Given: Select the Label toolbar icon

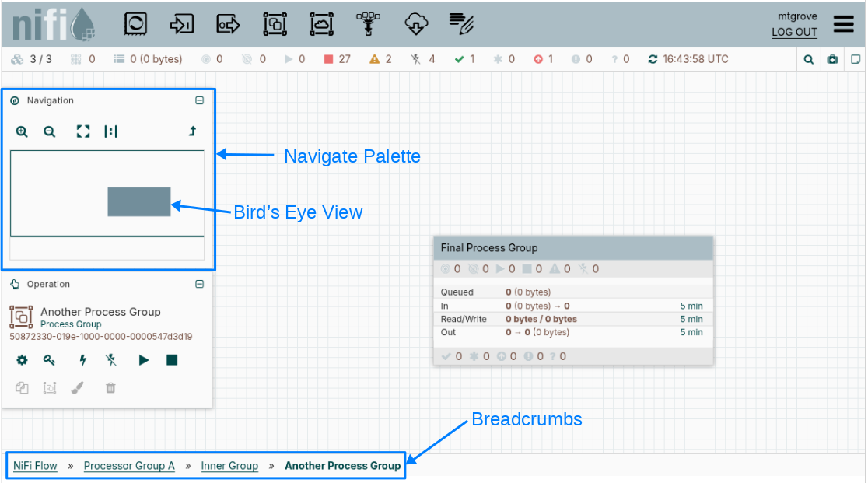Looking at the screenshot, I should point(461,24).
